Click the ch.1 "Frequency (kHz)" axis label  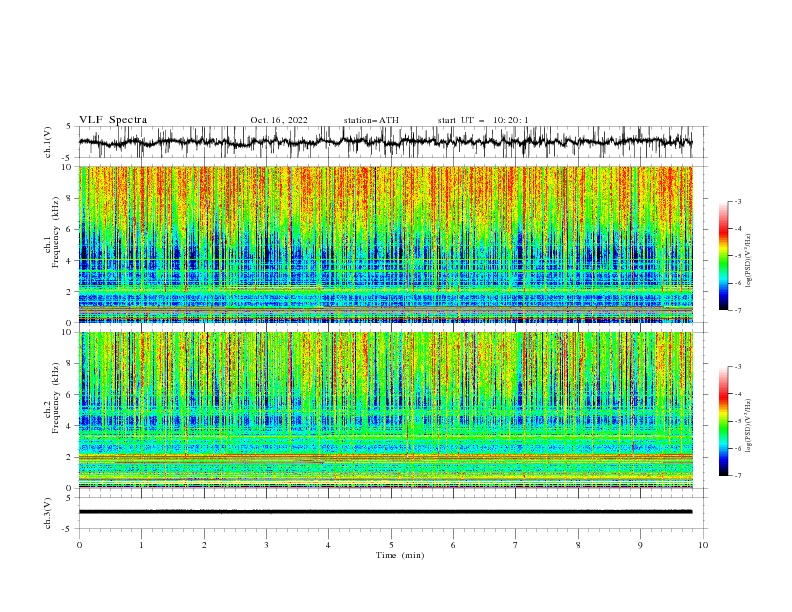56,233
